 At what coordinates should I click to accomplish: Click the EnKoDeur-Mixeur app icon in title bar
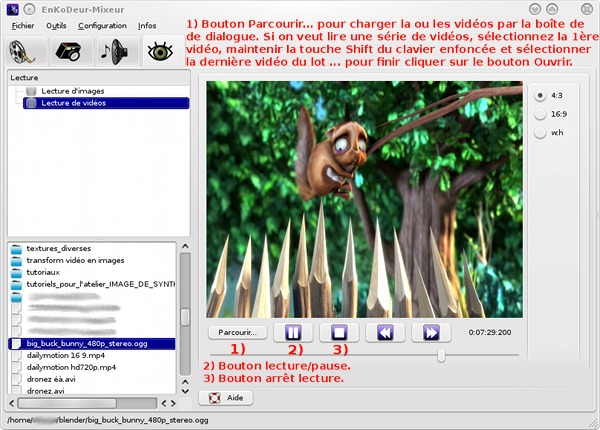[x=13, y=9]
